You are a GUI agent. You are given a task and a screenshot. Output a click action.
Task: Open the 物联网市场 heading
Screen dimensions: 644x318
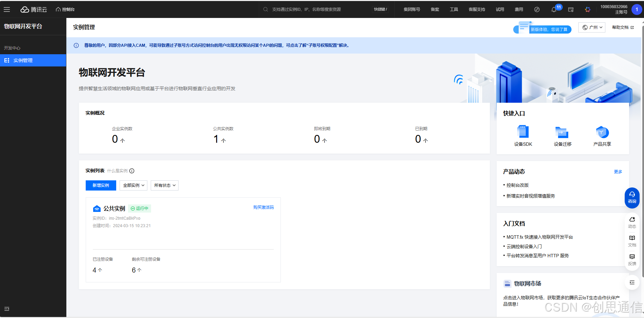coord(527,284)
